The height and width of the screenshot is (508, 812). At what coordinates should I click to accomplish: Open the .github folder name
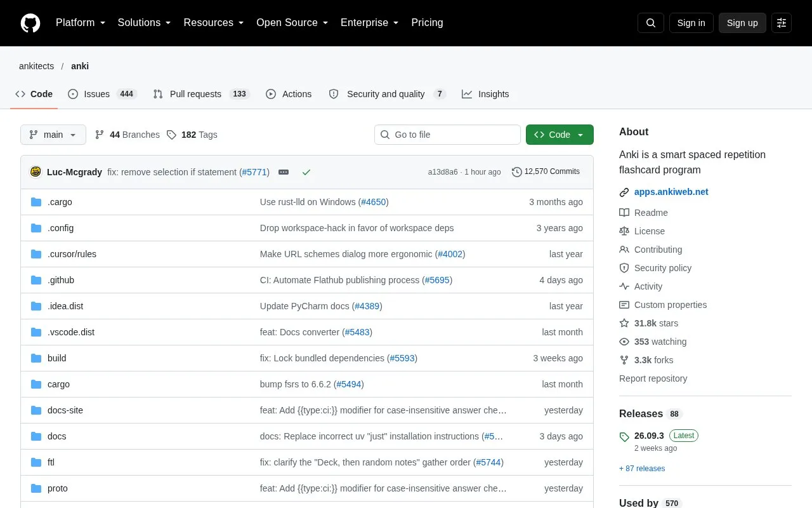[x=61, y=280]
